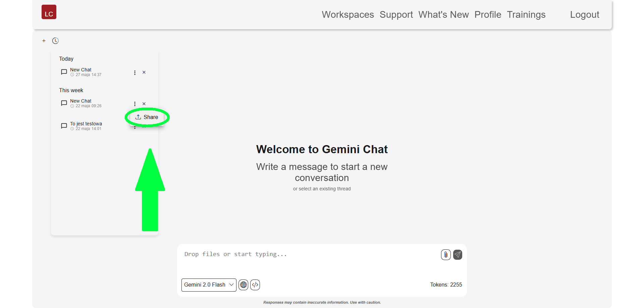The width and height of the screenshot is (644, 308).
Task: Open options menu for today's New Chat
Action: (135, 73)
